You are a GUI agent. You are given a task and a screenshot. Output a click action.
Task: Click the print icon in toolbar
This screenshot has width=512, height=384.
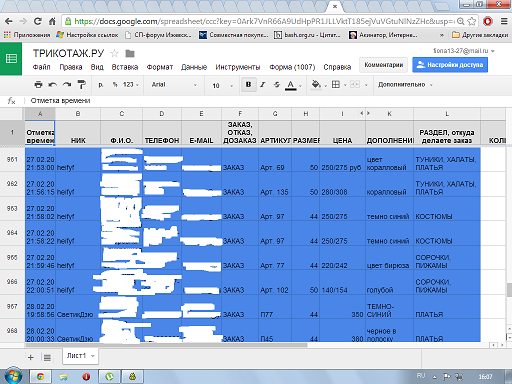pos(39,85)
